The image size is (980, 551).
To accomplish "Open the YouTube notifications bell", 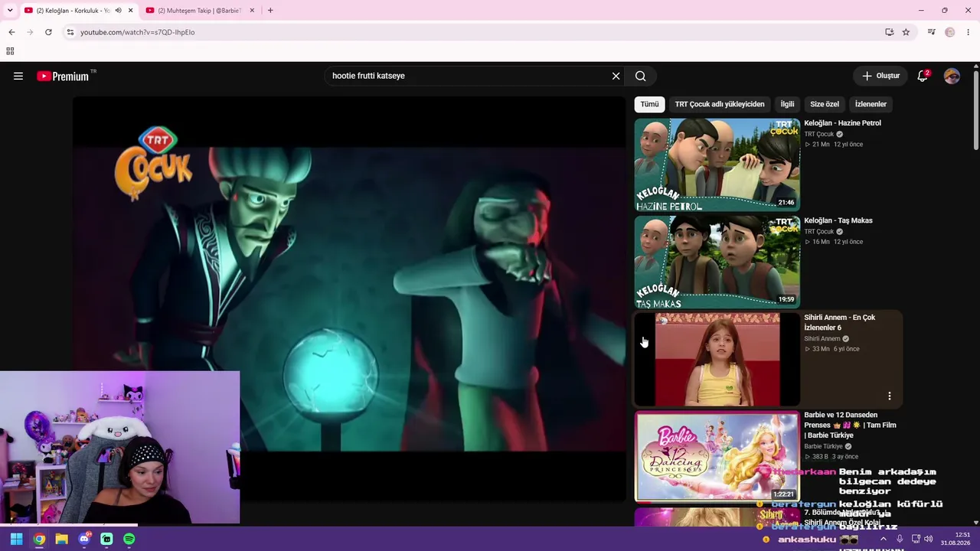I will click(x=923, y=76).
